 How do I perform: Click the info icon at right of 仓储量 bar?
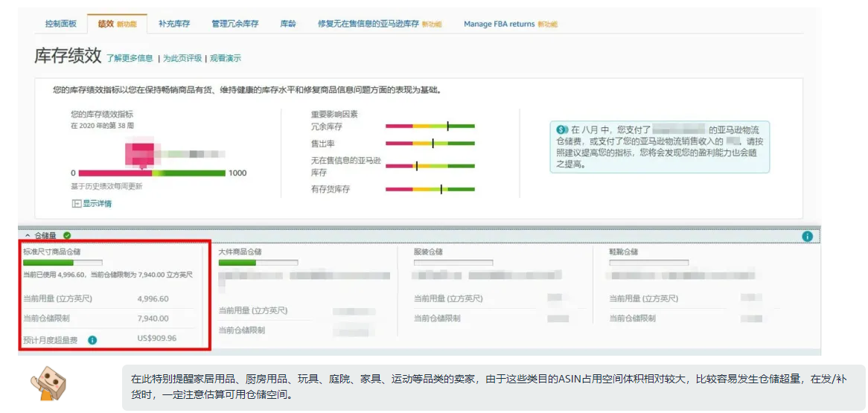click(x=807, y=237)
